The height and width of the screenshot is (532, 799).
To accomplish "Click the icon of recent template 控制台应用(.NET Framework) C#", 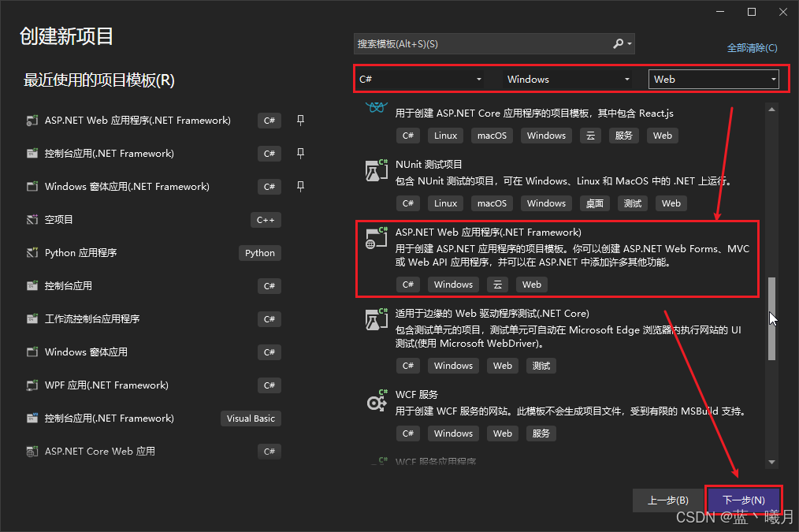I will tap(32, 154).
